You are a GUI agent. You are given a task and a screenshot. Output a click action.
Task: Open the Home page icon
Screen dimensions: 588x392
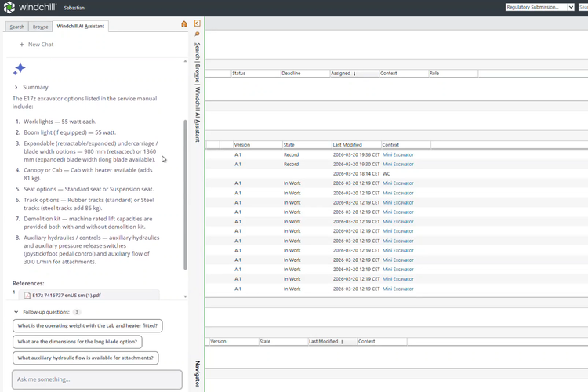(x=183, y=24)
